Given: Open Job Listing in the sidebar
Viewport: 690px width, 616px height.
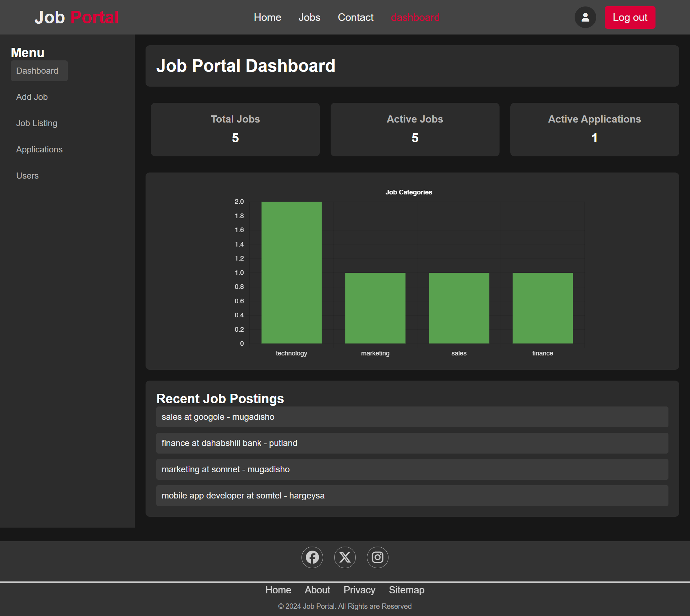Looking at the screenshot, I should coord(37,123).
